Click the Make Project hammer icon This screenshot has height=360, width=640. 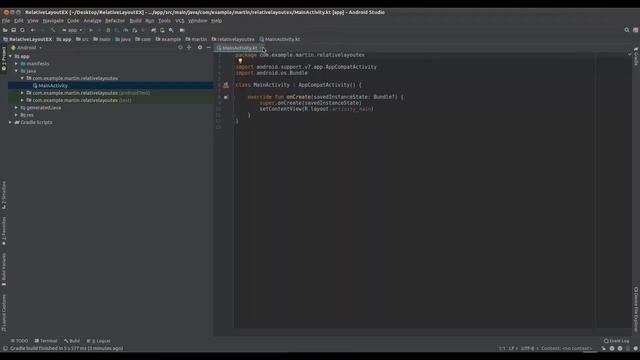pyautogui.click(x=53, y=30)
